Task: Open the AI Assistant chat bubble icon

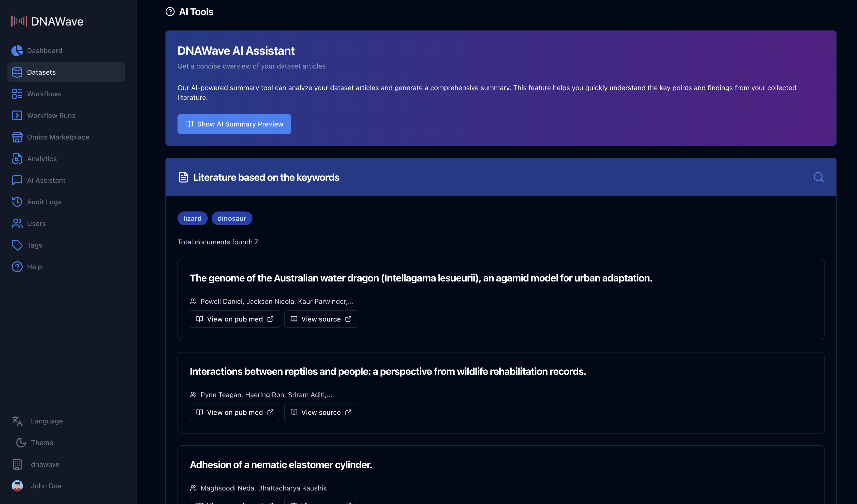Action: coord(17,180)
